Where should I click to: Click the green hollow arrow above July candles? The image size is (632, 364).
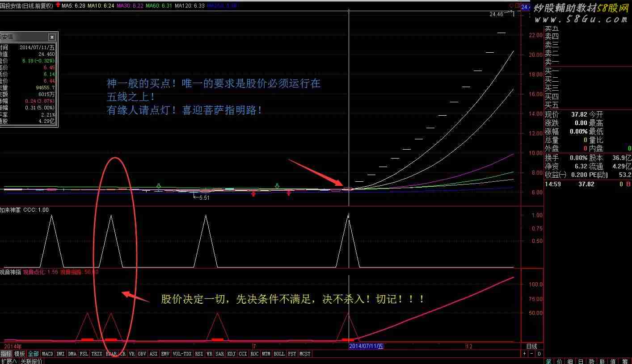point(277,185)
